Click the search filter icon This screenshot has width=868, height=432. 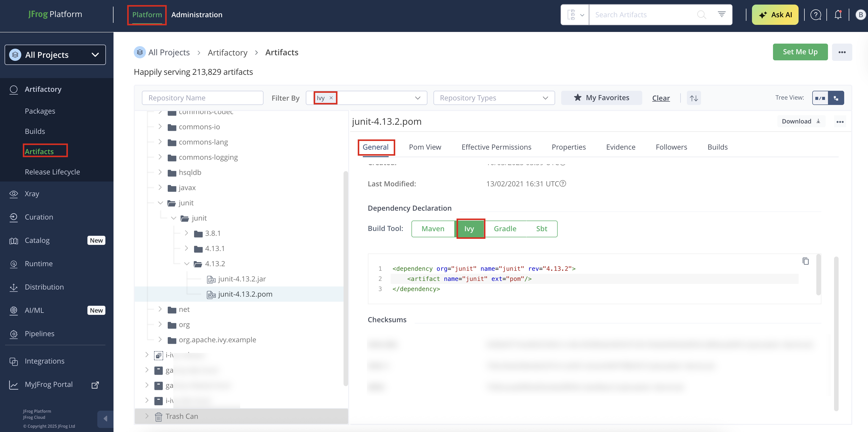point(721,14)
